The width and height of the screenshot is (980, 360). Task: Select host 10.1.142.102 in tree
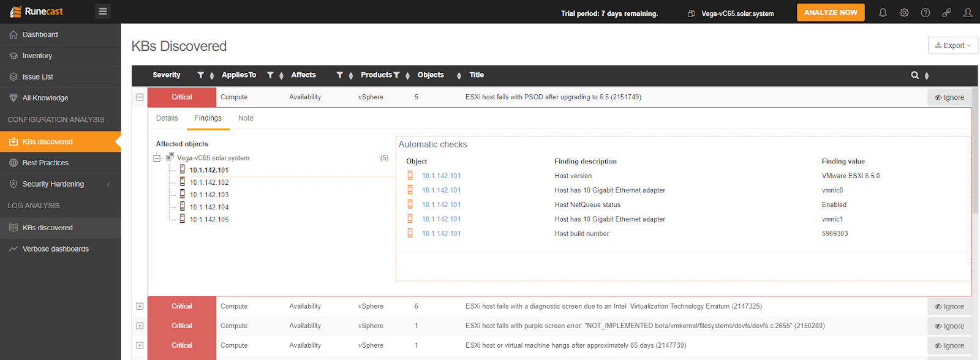tap(209, 182)
